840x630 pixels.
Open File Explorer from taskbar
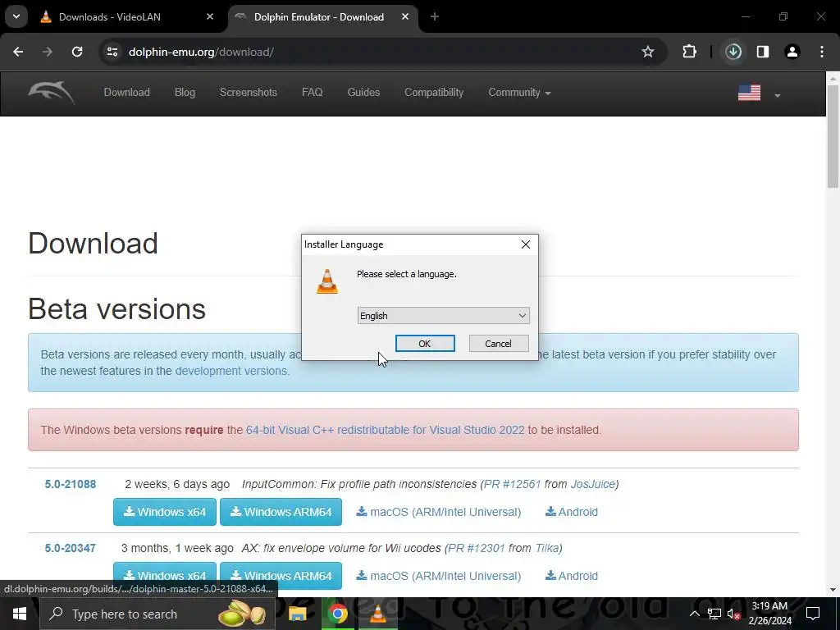pyautogui.click(x=297, y=614)
